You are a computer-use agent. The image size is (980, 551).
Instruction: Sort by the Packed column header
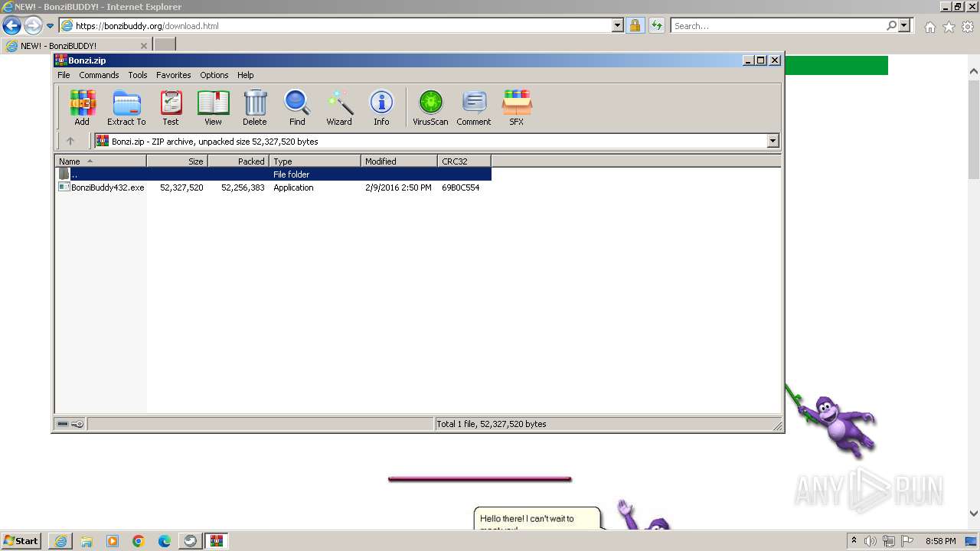[x=238, y=161]
